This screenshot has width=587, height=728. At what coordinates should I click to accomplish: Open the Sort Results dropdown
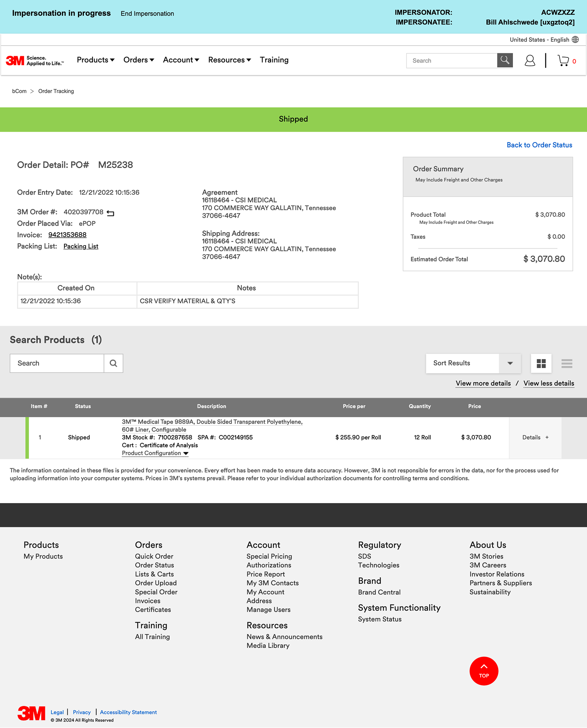click(473, 363)
